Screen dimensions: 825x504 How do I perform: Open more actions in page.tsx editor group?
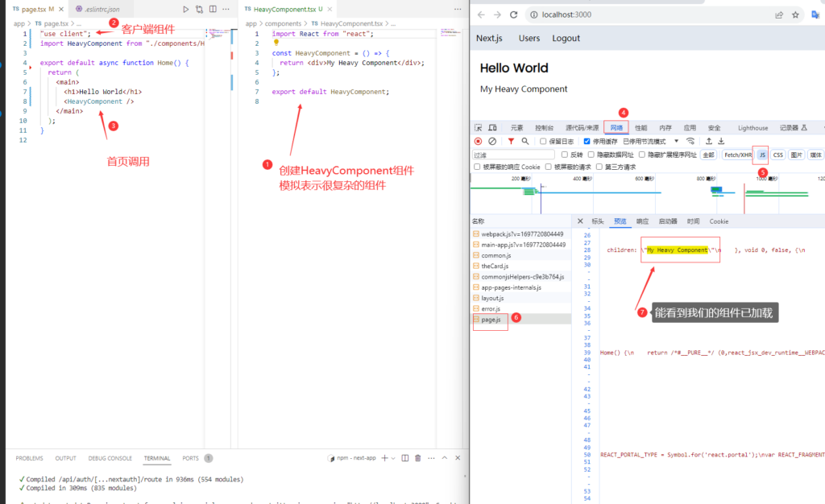click(x=226, y=9)
